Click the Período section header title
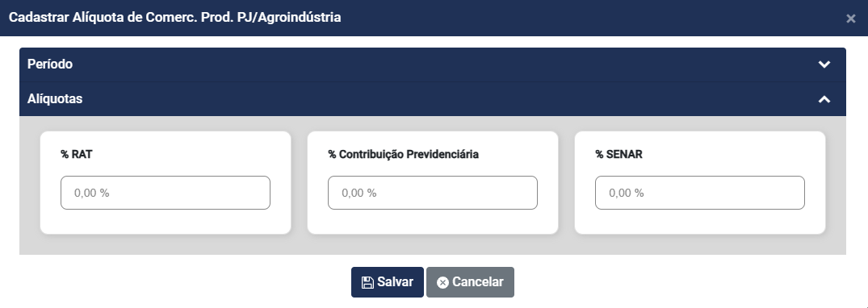Image resolution: width=868 pixels, height=308 pixels. tap(50, 65)
